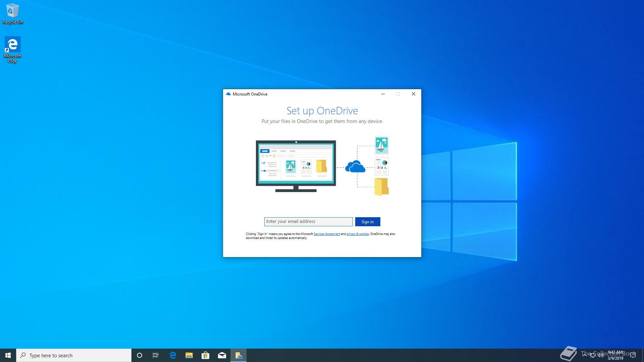Show hidden system tray icons

pyautogui.click(x=585, y=355)
